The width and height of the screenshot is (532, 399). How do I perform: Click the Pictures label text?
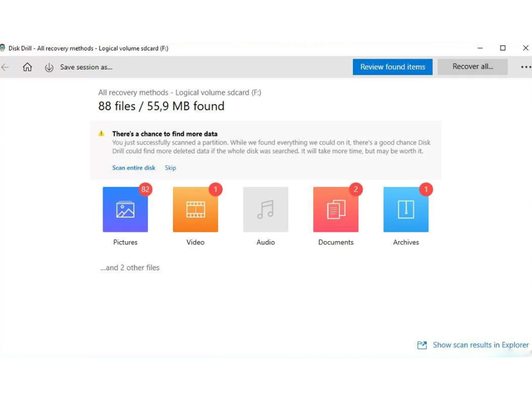click(125, 242)
